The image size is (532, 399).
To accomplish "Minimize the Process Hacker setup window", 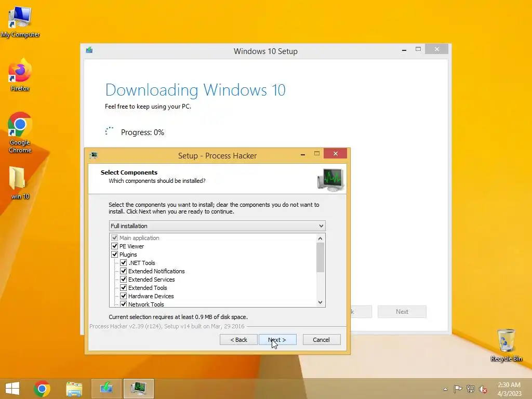I will point(303,154).
